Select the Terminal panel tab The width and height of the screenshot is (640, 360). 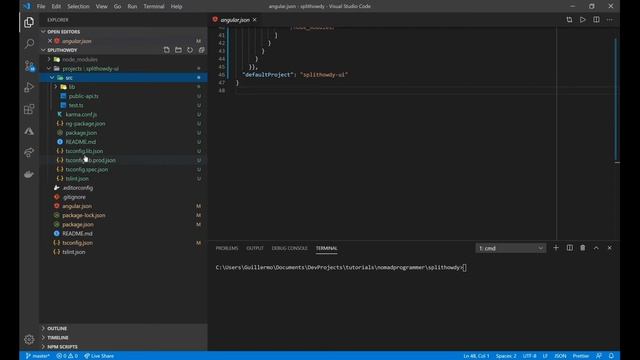[326, 248]
